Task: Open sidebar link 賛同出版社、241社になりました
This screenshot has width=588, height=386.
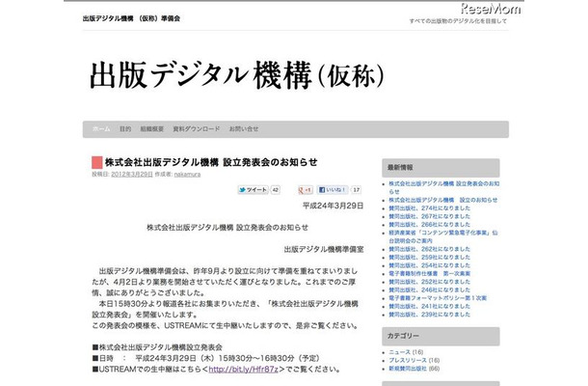Action: tap(429, 307)
